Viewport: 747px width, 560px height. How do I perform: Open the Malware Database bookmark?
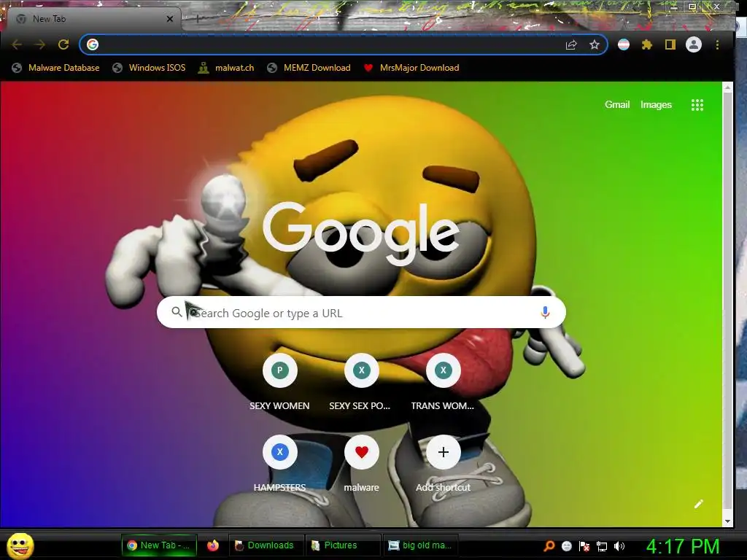(x=55, y=68)
